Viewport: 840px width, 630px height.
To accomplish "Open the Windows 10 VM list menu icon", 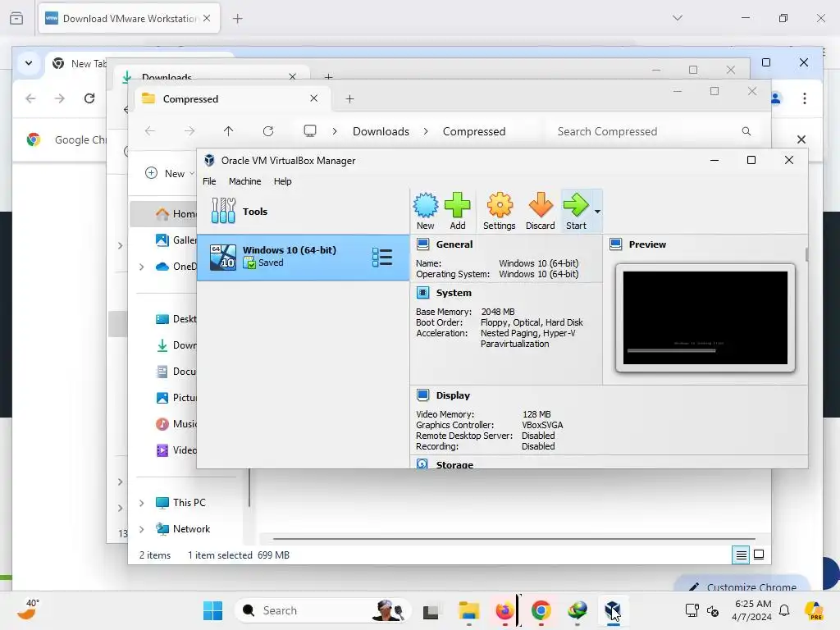I will (x=382, y=257).
